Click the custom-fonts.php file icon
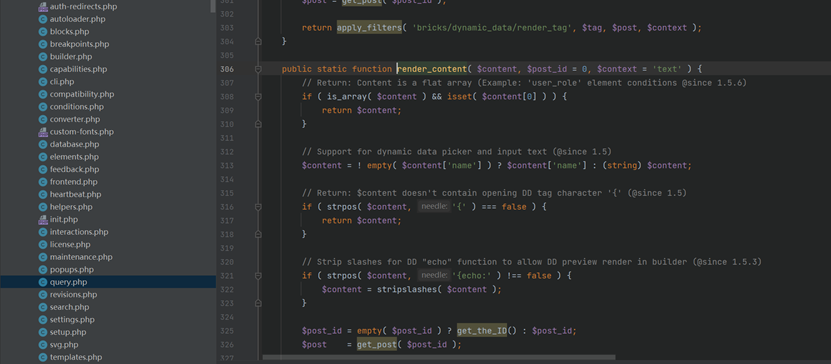The image size is (831, 364). pos(43,132)
